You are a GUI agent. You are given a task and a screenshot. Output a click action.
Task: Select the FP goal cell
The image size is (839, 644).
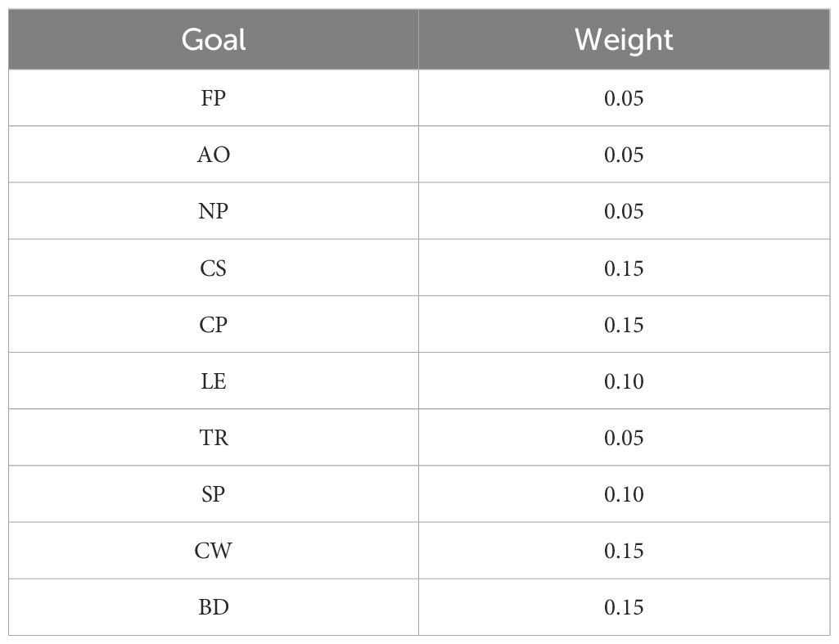214,98
